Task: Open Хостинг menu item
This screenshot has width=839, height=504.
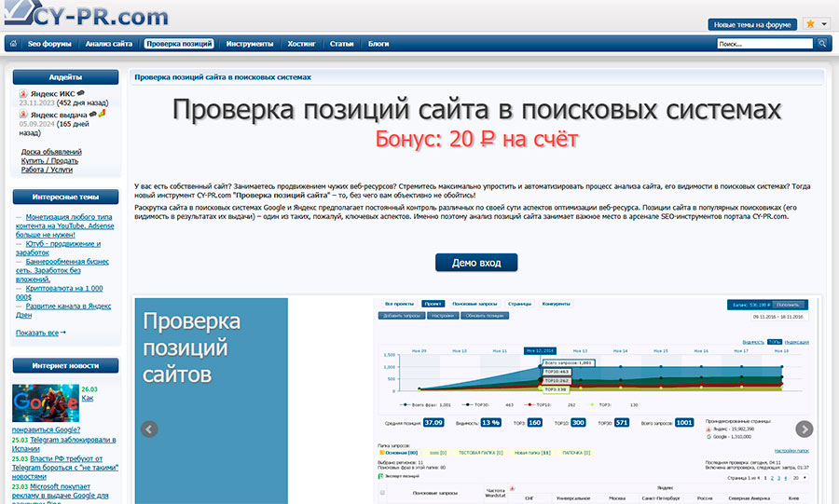Action: [x=301, y=44]
